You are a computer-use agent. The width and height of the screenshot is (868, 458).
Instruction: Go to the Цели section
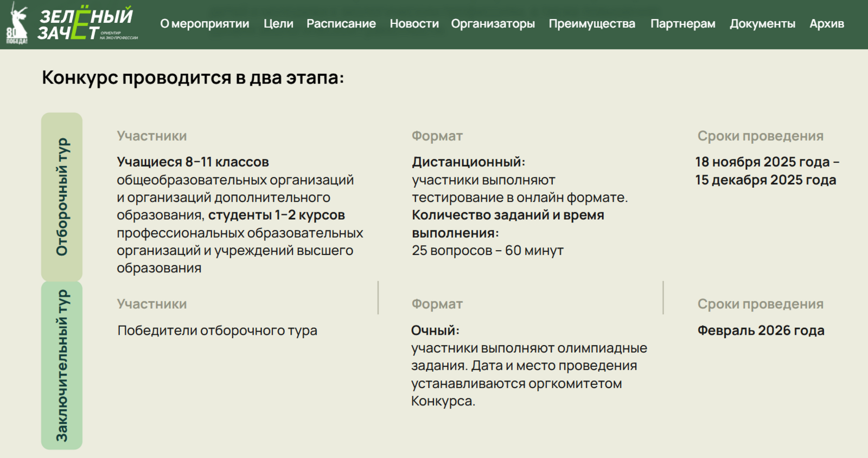click(x=278, y=24)
